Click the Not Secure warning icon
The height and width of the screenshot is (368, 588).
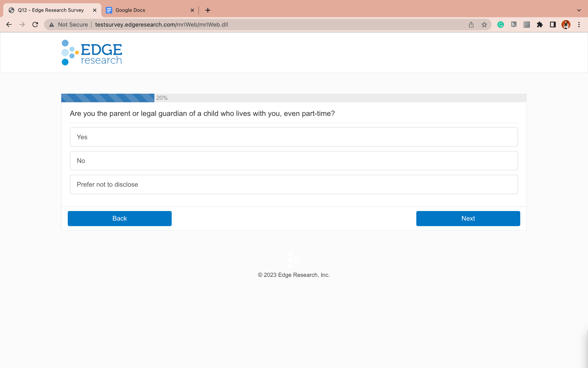point(52,25)
